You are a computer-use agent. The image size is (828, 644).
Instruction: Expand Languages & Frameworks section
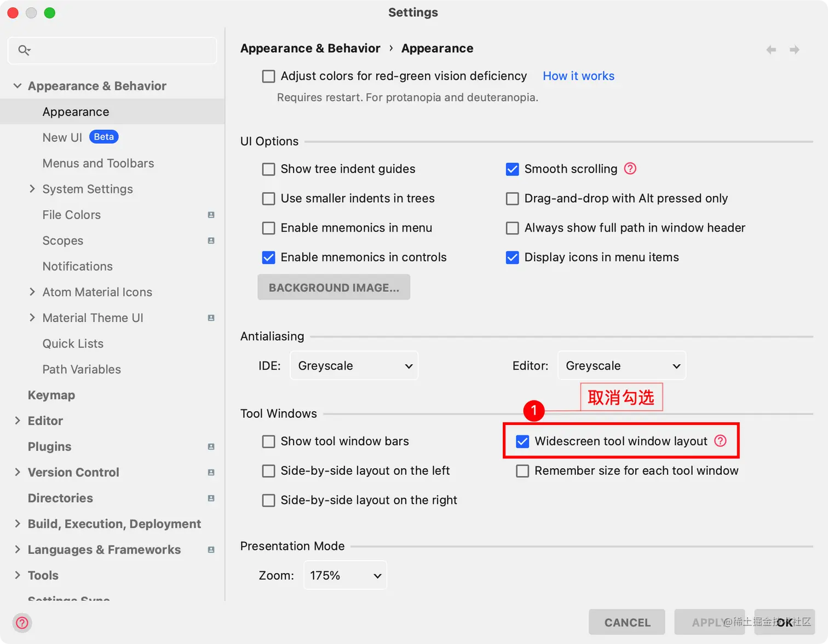click(x=18, y=549)
